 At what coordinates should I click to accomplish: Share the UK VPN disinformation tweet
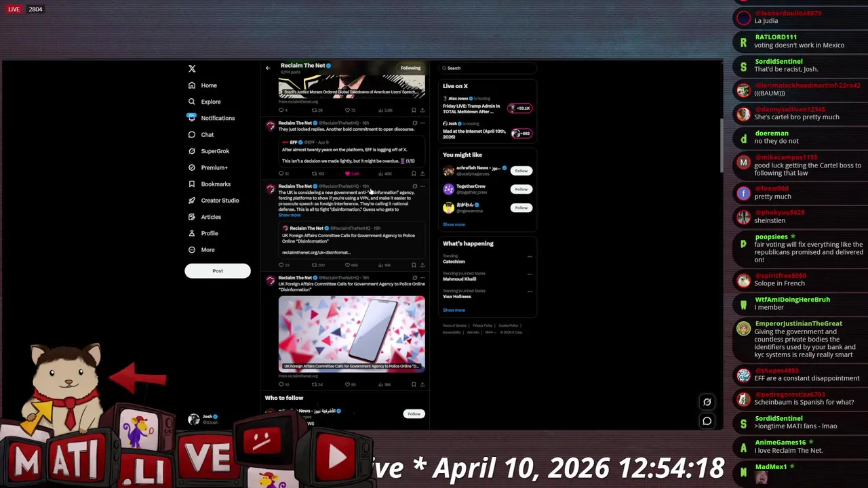point(422,265)
